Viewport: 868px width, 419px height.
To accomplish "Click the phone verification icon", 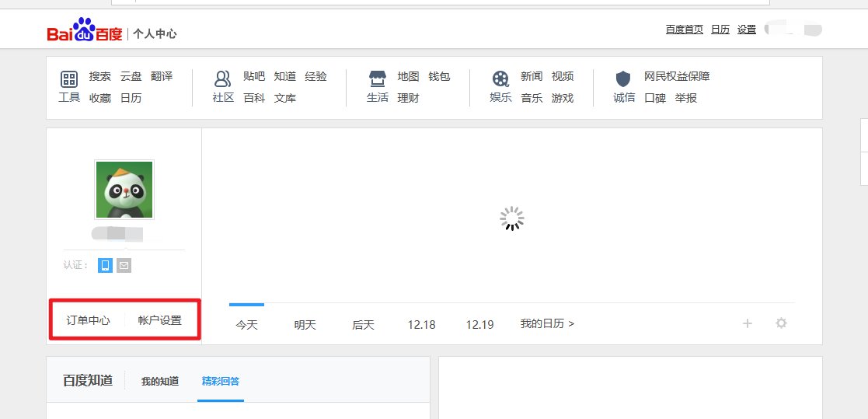I will (105, 265).
